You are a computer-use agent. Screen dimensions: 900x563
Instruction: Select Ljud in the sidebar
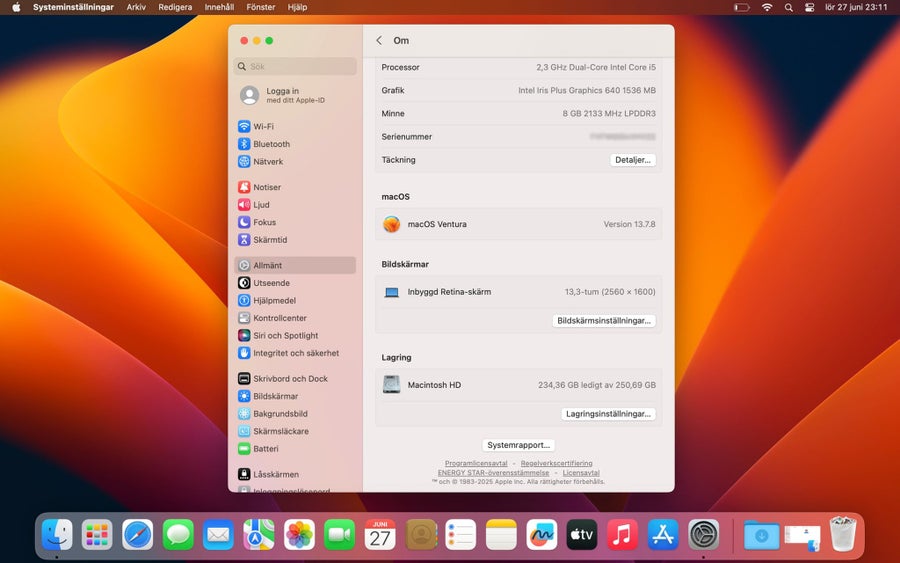coord(295,204)
